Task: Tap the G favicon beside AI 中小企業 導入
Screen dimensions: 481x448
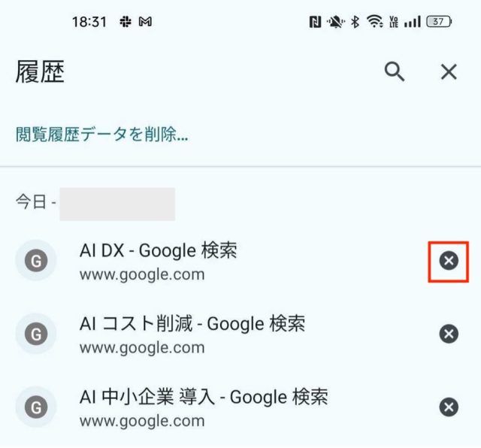Action: coord(36,407)
